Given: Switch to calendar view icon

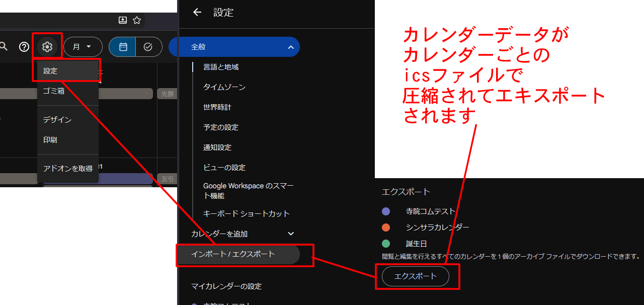Looking at the screenshot, I should tap(123, 47).
